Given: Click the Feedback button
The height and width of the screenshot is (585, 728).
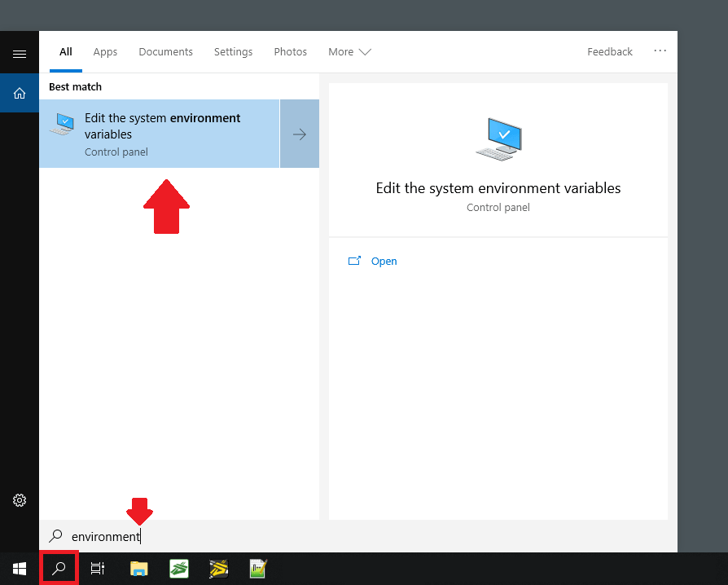Looking at the screenshot, I should coord(609,52).
